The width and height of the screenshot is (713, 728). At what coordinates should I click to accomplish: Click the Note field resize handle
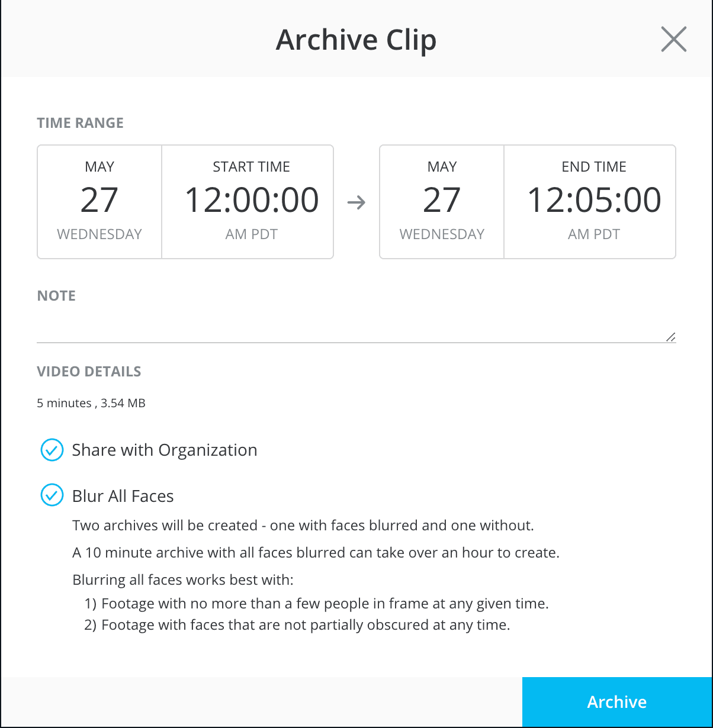point(670,337)
